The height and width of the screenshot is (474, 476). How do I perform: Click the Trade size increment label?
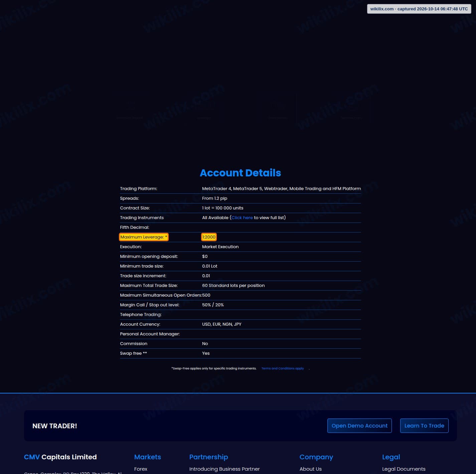(x=143, y=276)
